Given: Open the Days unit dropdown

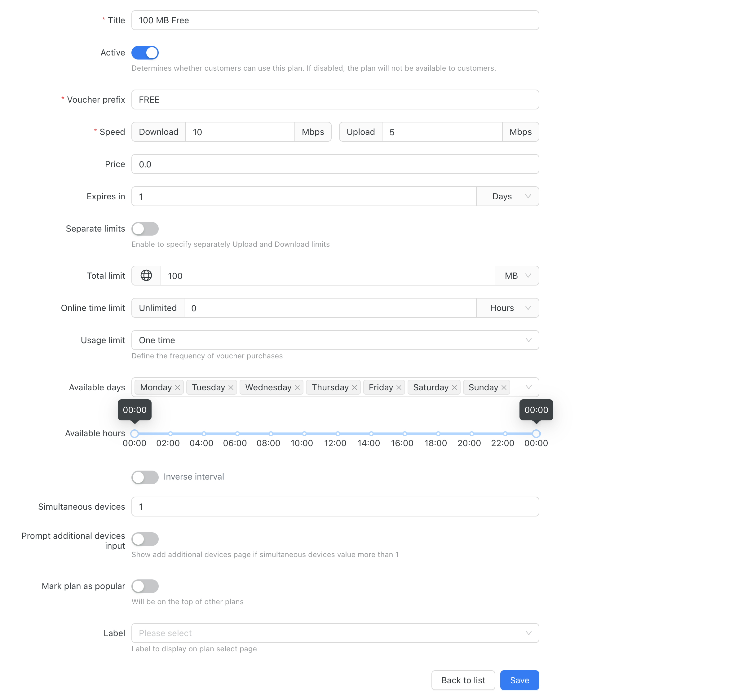Looking at the screenshot, I should [x=508, y=196].
